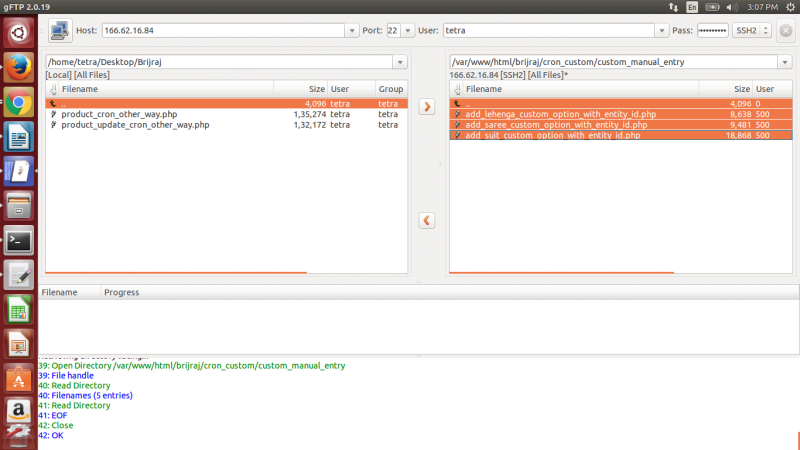Open the En keyboard layout indicator
Viewport: 800px width, 450px height.
[x=692, y=7]
